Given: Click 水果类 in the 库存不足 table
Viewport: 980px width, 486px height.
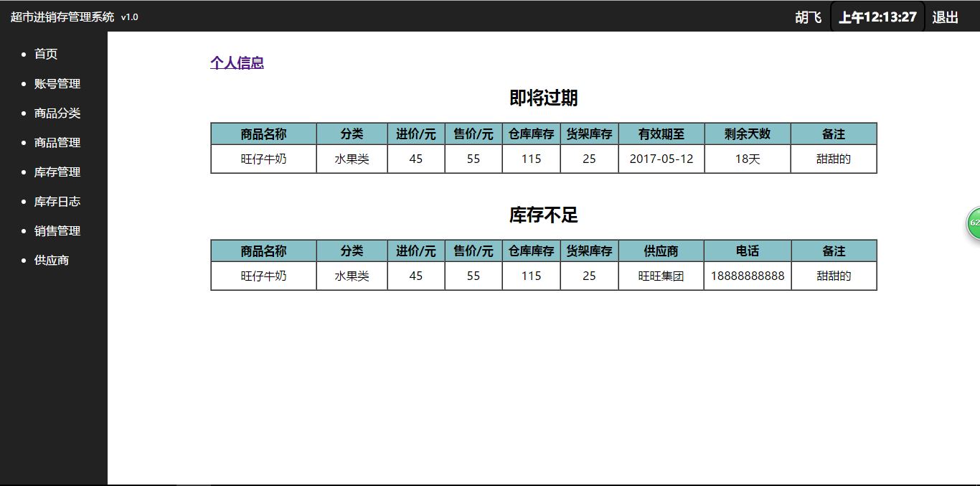Looking at the screenshot, I should tap(352, 276).
